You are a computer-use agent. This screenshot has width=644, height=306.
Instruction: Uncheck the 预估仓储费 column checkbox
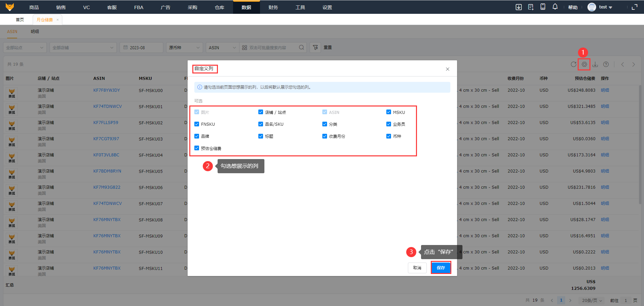click(x=197, y=148)
